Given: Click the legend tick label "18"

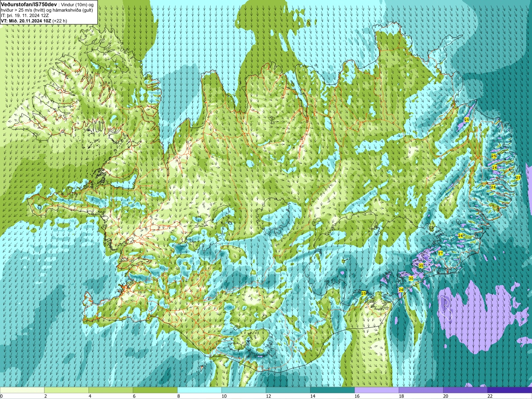Looking at the screenshot, I should pos(401,396).
